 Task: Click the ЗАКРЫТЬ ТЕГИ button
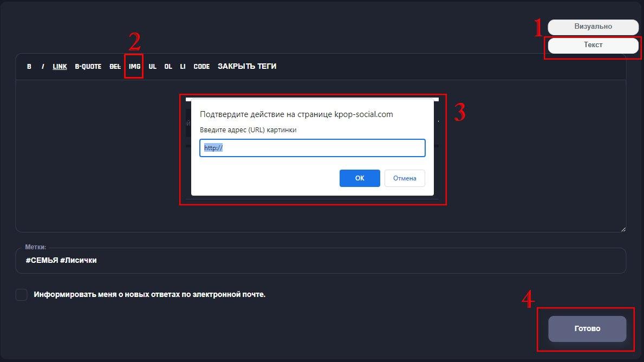pyautogui.click(x=247, y=67)
